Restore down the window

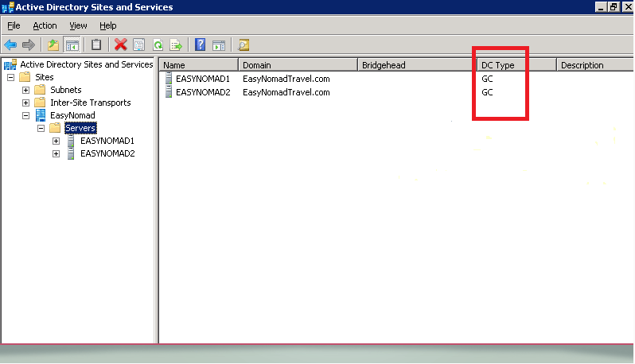614,7
